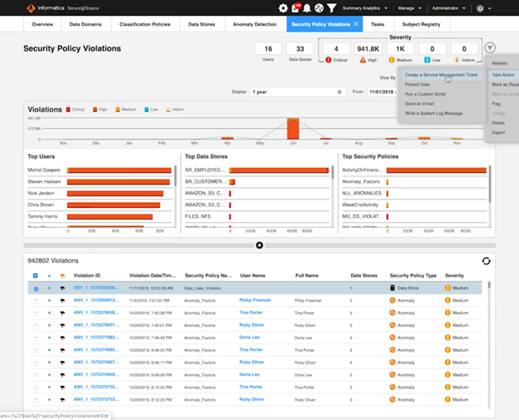Click the Tina Porter user name link
Viewport: 519px width, 420px height.
coord(252,312)
